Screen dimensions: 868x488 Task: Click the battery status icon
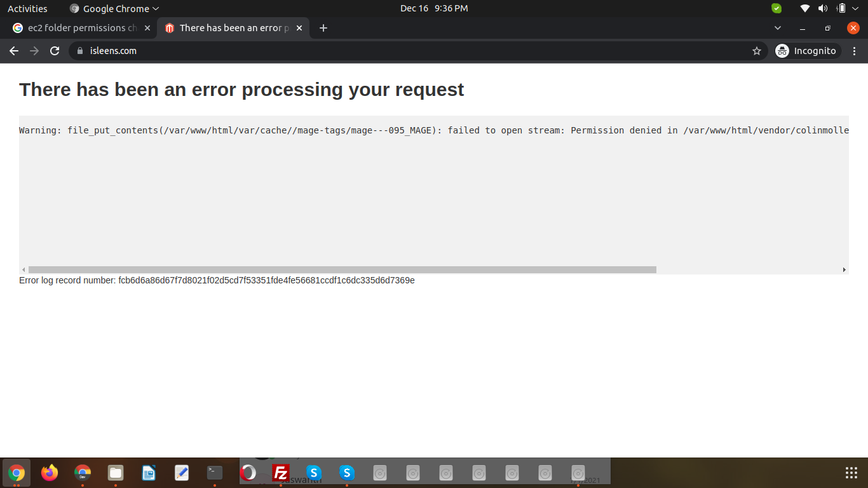click(841, 8)
